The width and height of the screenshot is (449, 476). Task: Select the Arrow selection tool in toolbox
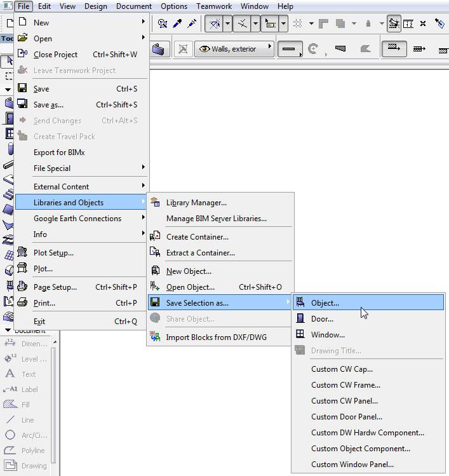tap(9, 61)
